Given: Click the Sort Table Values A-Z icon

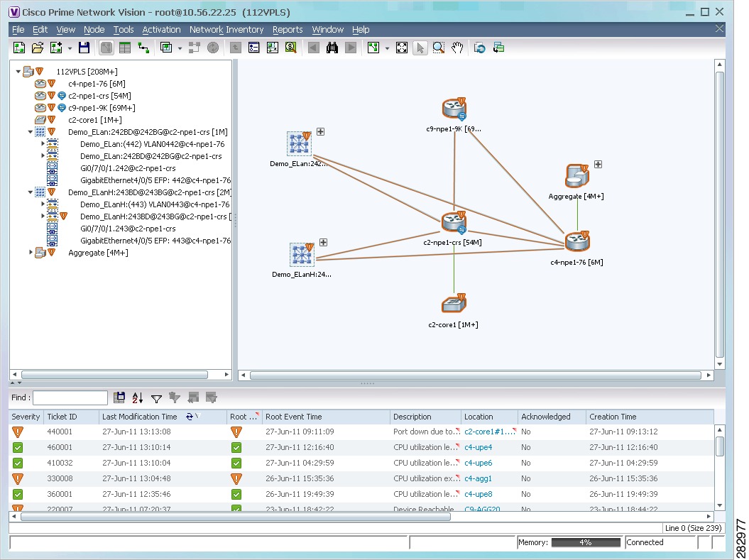Looking at the screenshot, I should coord(138,397).
